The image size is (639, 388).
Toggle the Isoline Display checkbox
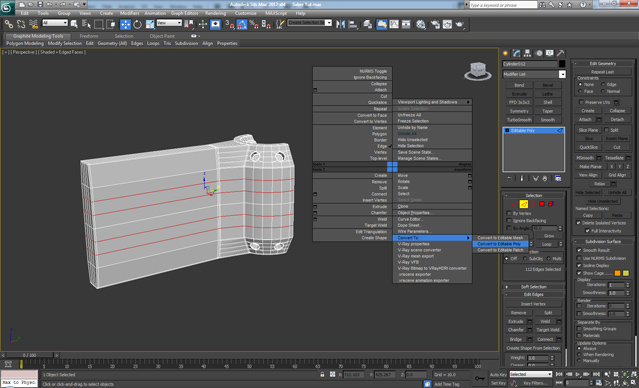pos(579,265)
